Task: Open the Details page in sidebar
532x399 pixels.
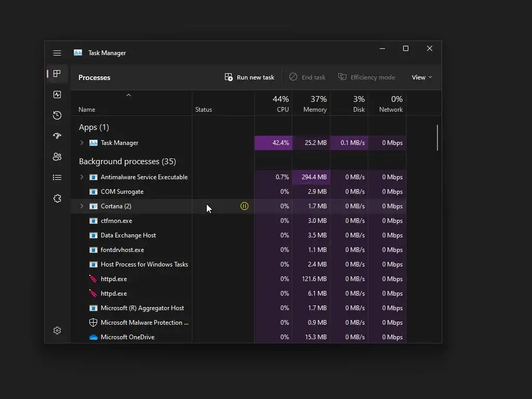Action: (x=57, y=178)
